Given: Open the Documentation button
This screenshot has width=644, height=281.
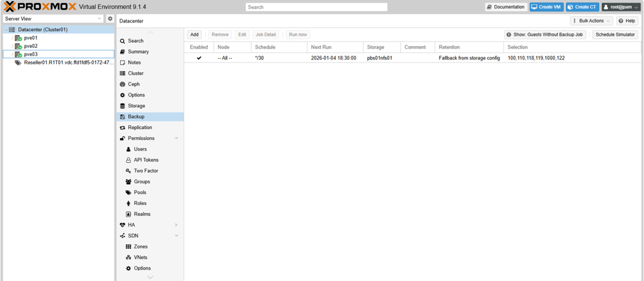Looking at the screenshot, I should (506, 7).
